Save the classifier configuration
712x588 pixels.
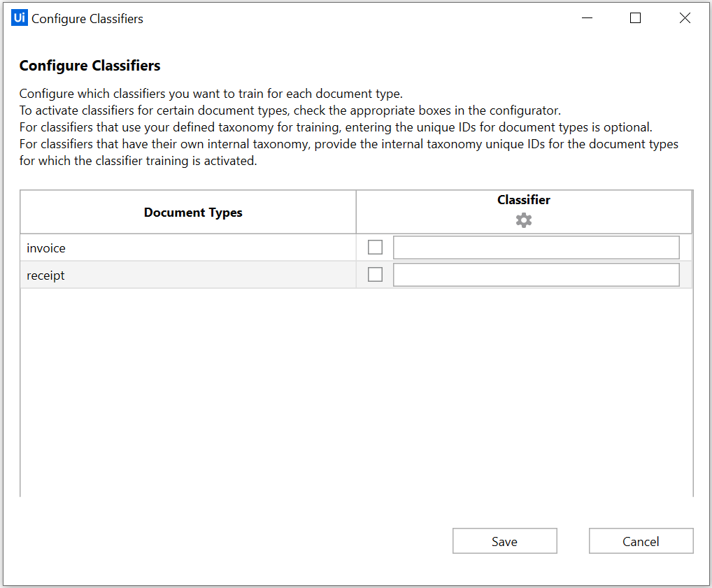(504, 540)
